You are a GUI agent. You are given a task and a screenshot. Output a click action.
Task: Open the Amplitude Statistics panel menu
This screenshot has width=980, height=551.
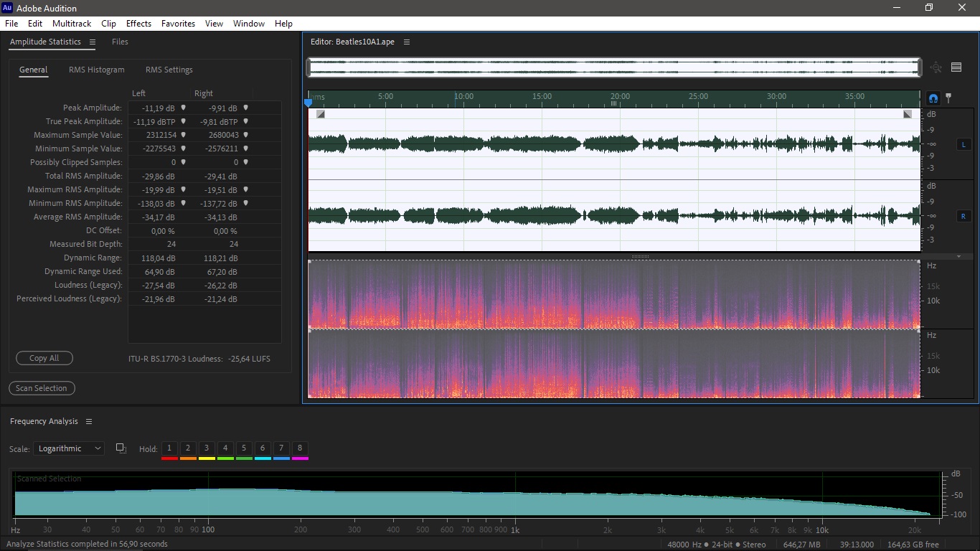coord(92,42)
